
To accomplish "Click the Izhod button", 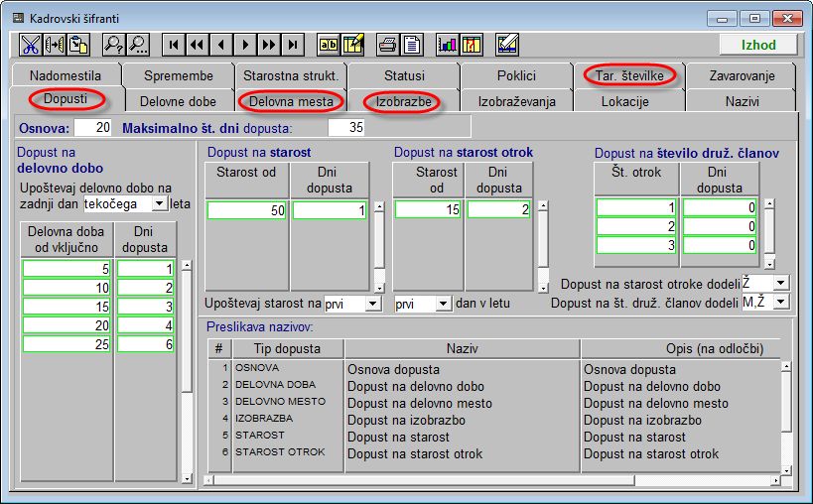I will [x=758, y=45].
